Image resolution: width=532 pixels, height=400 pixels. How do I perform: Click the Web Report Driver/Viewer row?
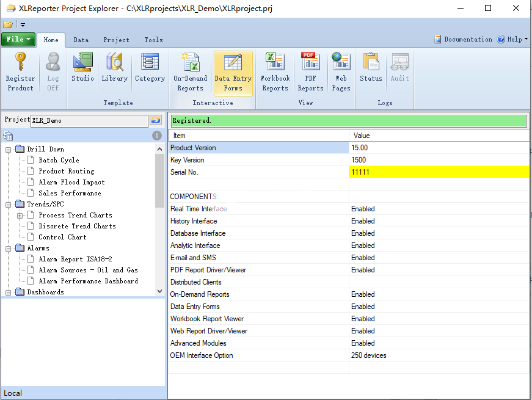[349, 331]
